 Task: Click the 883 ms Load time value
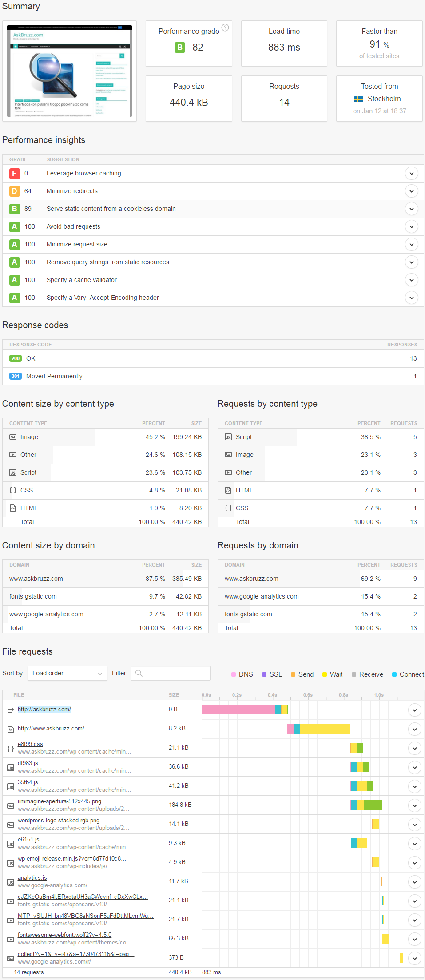click(x=284, y=47)
